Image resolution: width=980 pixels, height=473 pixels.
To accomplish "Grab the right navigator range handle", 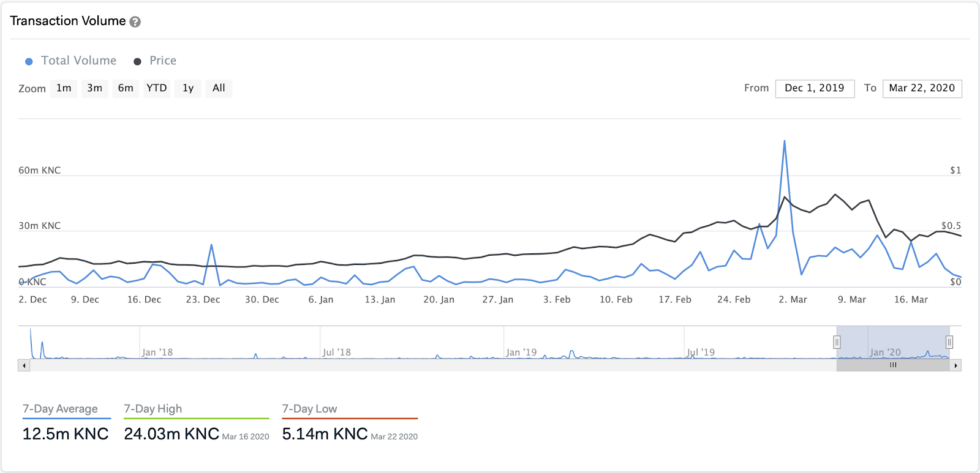I will (x=949, y=342).
